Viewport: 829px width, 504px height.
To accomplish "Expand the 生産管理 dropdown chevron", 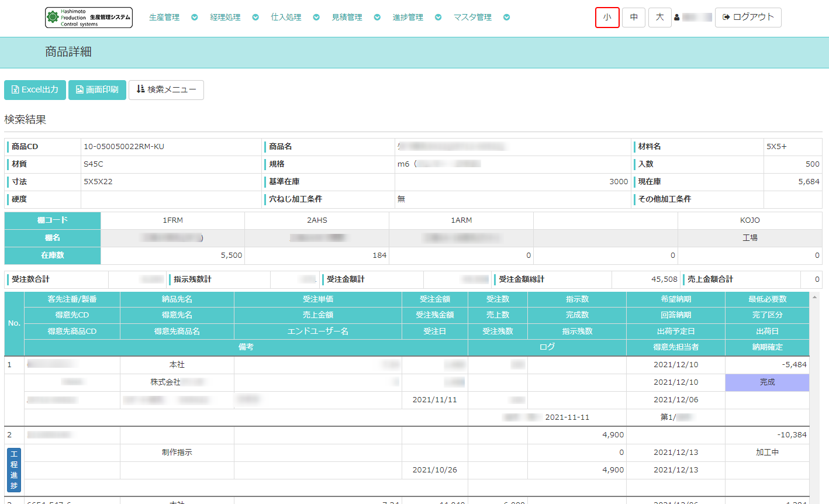I will click(x=195, y=18).
